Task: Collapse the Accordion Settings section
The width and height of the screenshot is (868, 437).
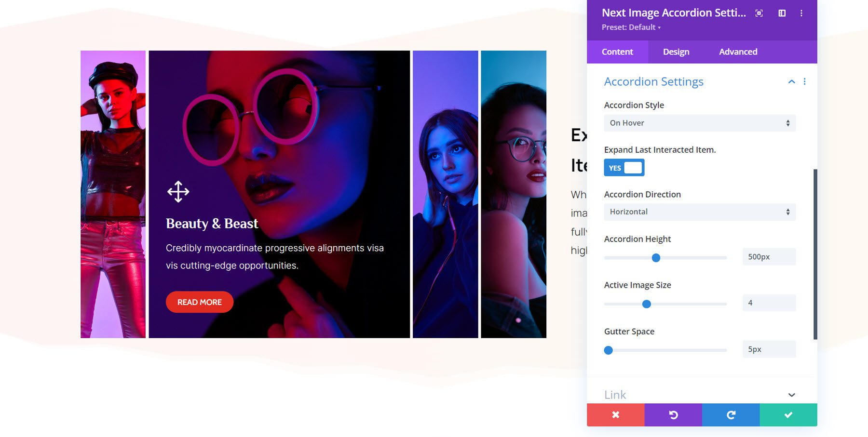Action: click(x=791, y=81)
